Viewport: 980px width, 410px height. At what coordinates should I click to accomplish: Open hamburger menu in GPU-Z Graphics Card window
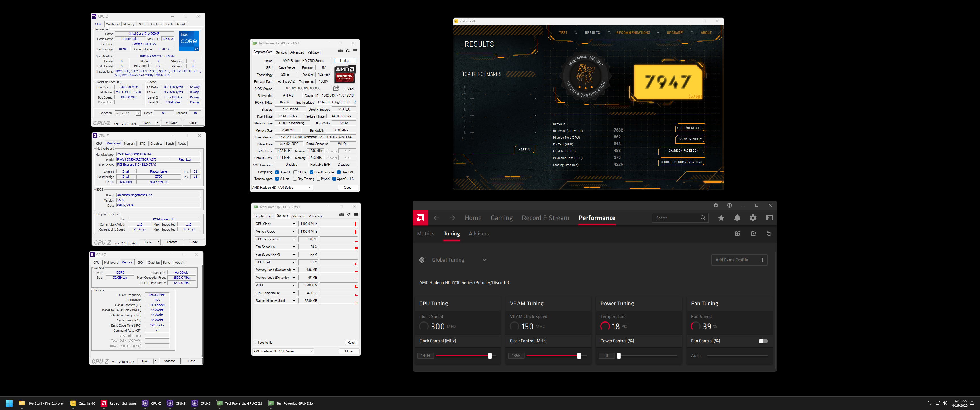pos(355,51)
